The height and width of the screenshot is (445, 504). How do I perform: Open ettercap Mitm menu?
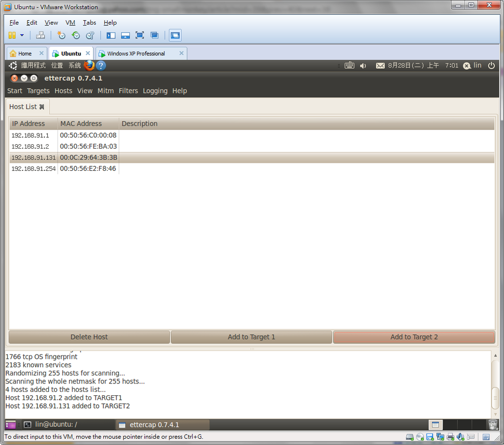(x=105, y=91)
